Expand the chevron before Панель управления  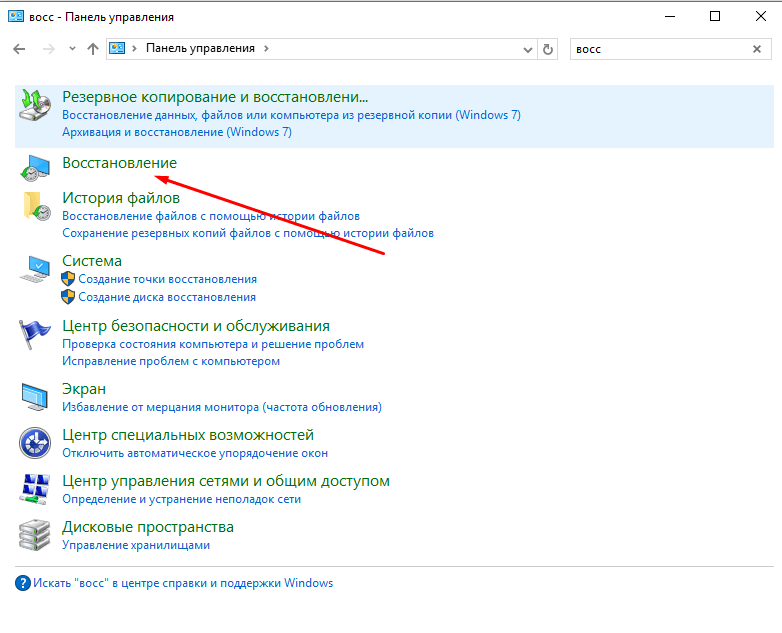coord(134,48)
